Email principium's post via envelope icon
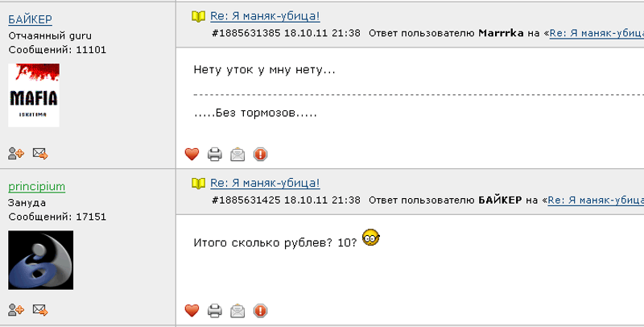The image size is (644, 327). pos(237,310)
